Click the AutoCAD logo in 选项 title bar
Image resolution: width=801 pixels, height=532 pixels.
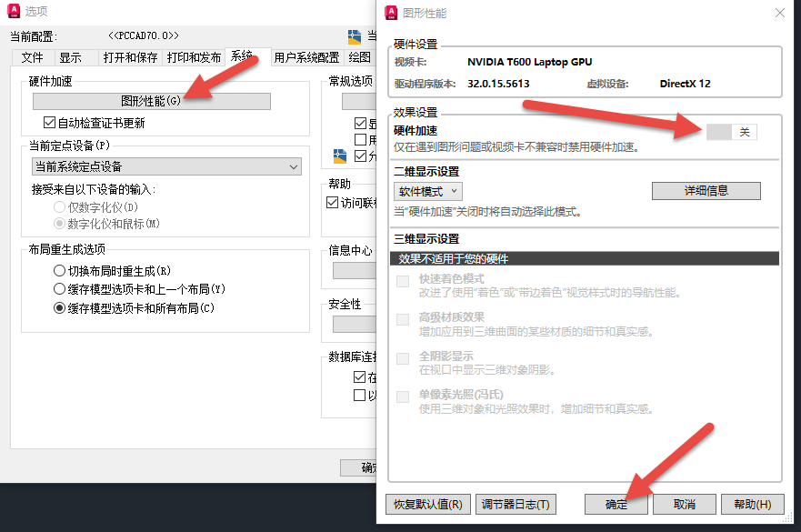(14, 11)
